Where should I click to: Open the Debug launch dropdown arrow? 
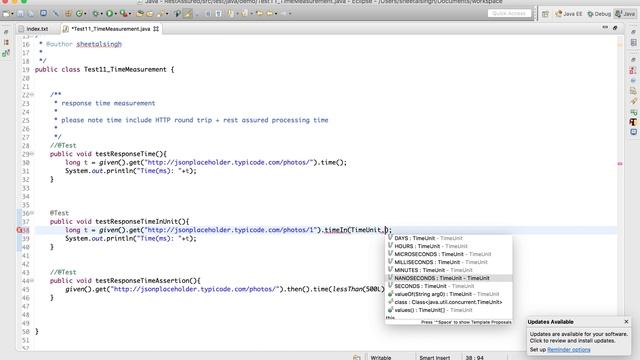coord(101,14)
